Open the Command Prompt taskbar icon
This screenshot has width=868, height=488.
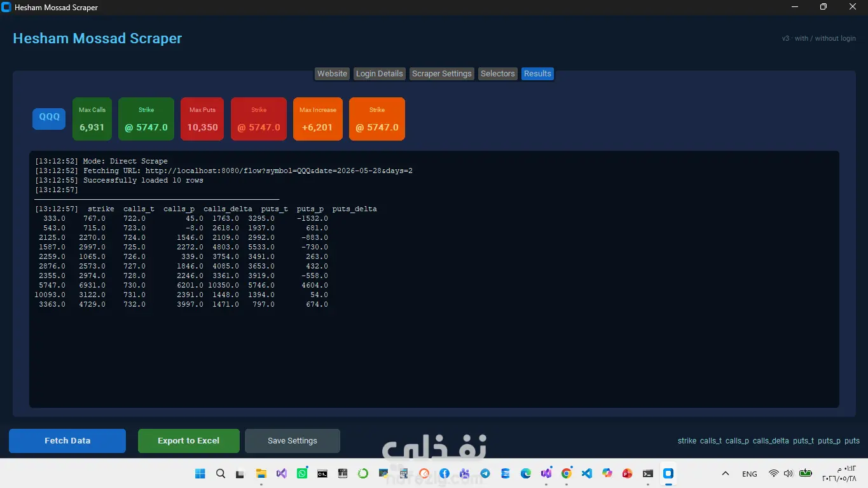coord(322,473)
